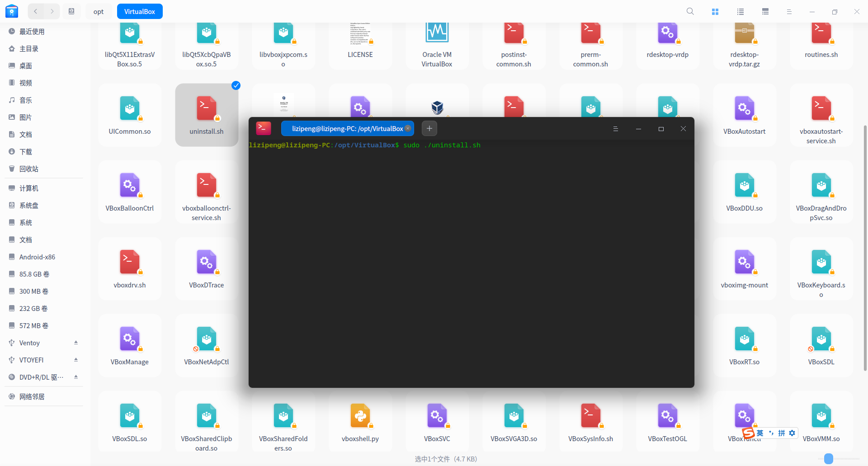This screenshot has height=466, width=868.
Task: Eject the VTOYEFI volume
Action: click(76, 359)
